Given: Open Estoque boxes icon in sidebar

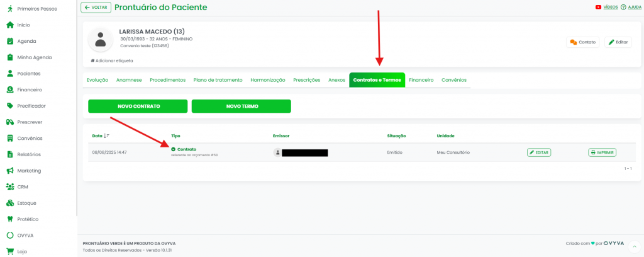Looking at the screenshot, I should tap(9, 203).
